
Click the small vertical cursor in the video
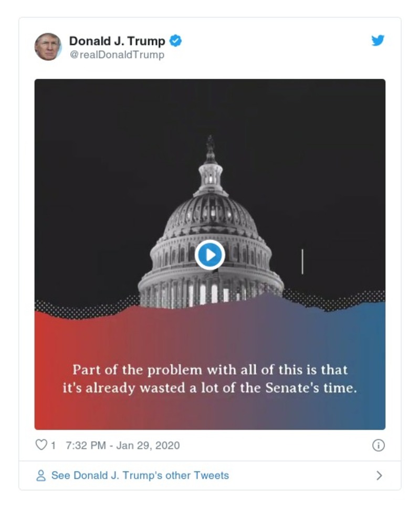[302, 261]
